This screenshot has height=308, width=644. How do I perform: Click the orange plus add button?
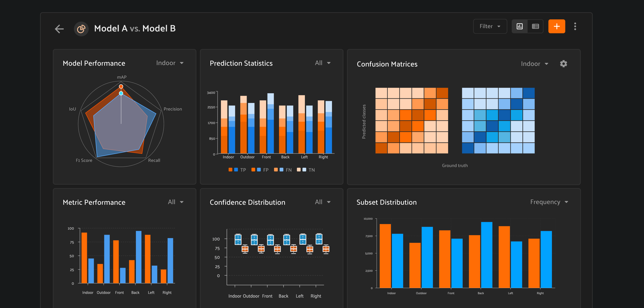coord(557,26)
